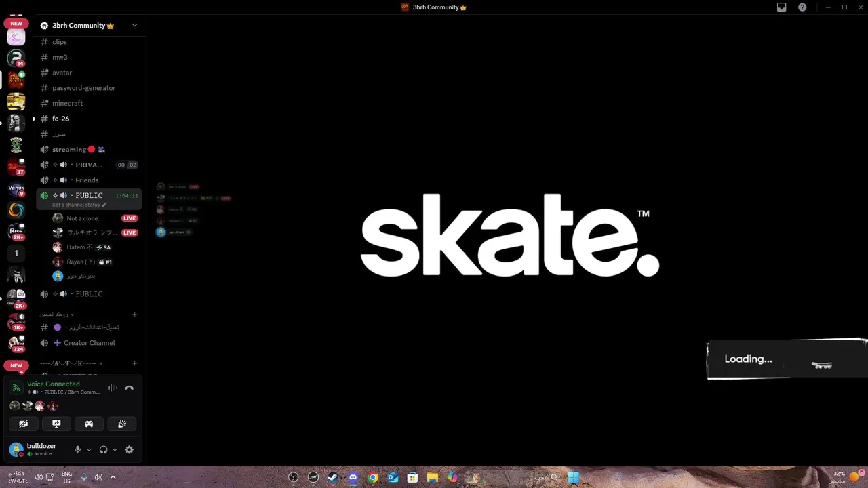Image resolution: width=868 pixels, height=488 pixels.
Task: Open noise suppression waveform settings
Action: point(113,388)
